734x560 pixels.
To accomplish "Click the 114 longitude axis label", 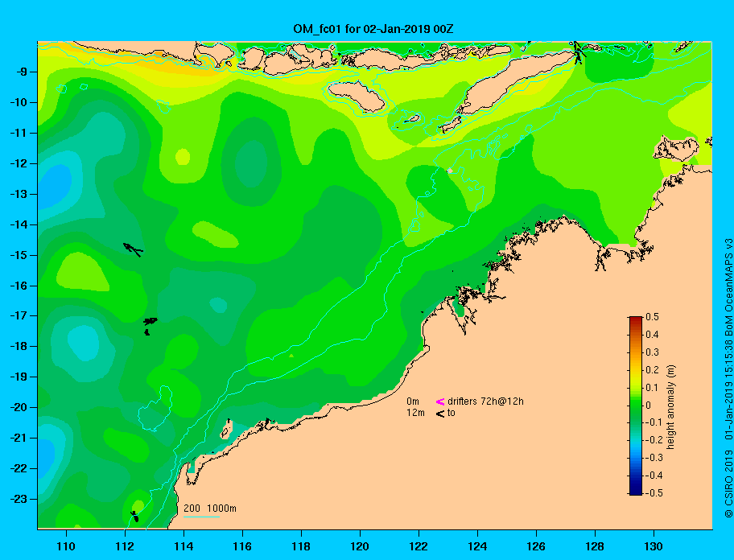I will pyautogui.click(x=183, y=546).
